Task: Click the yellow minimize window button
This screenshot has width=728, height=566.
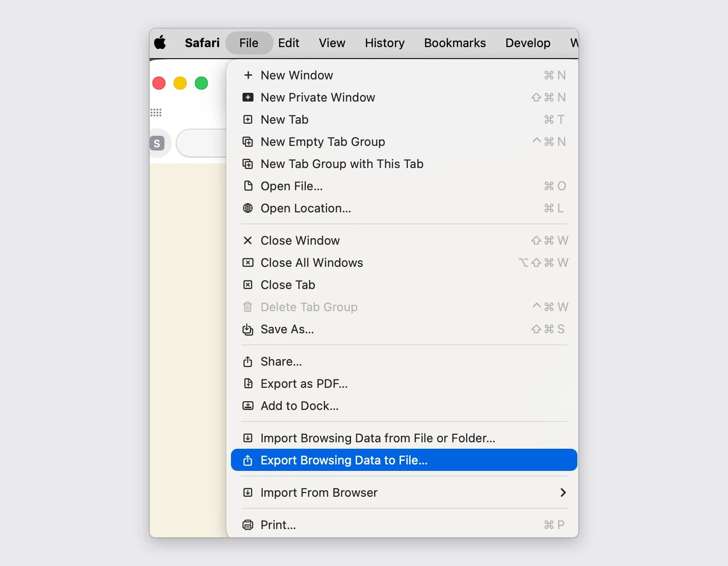Action: (x=180, y=83)
